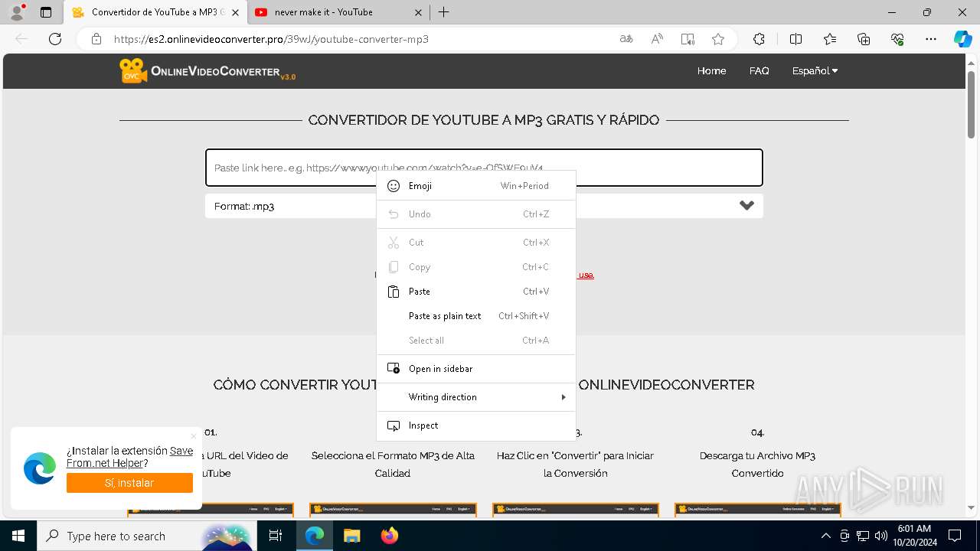Open a new browser tab
This screenshot has height=551, width=980.
(x=444, y=12)
